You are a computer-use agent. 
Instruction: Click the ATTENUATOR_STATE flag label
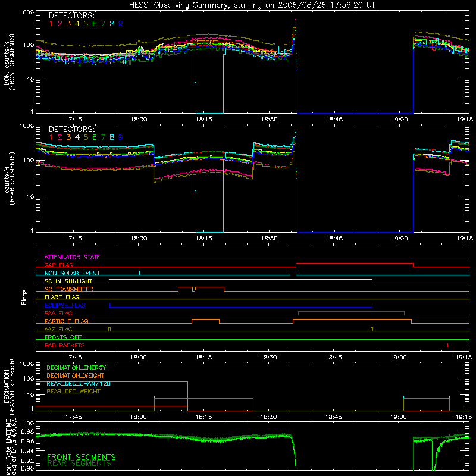72,257
